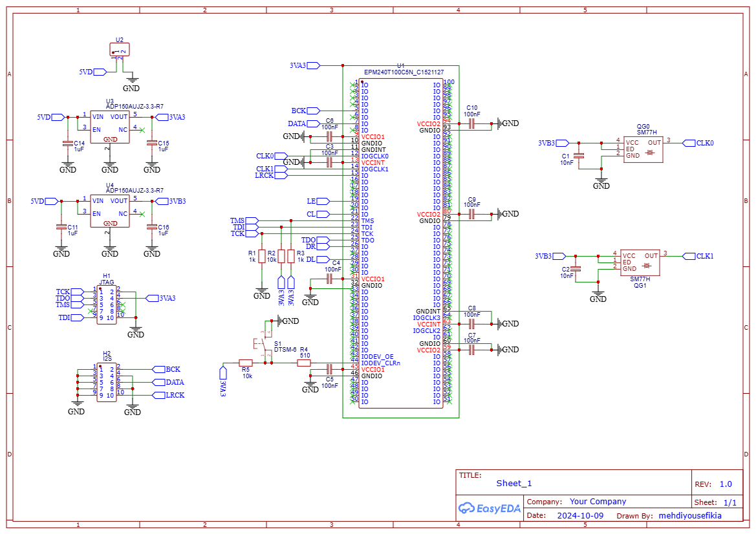Image resolution: width=756 pixels, height=534 pixels.
Task: Select the U3 ADP150AUJZ regulator body
Action: tap(110, 126)
